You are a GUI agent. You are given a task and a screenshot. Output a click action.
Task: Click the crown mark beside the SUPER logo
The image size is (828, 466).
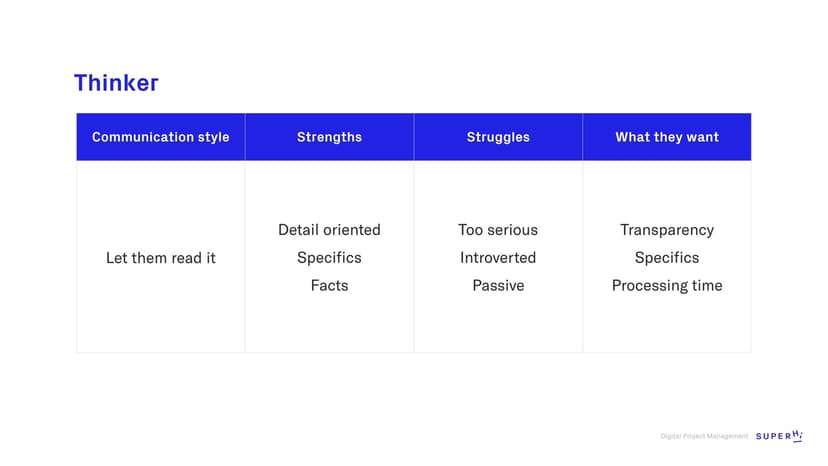coord(798,435)
